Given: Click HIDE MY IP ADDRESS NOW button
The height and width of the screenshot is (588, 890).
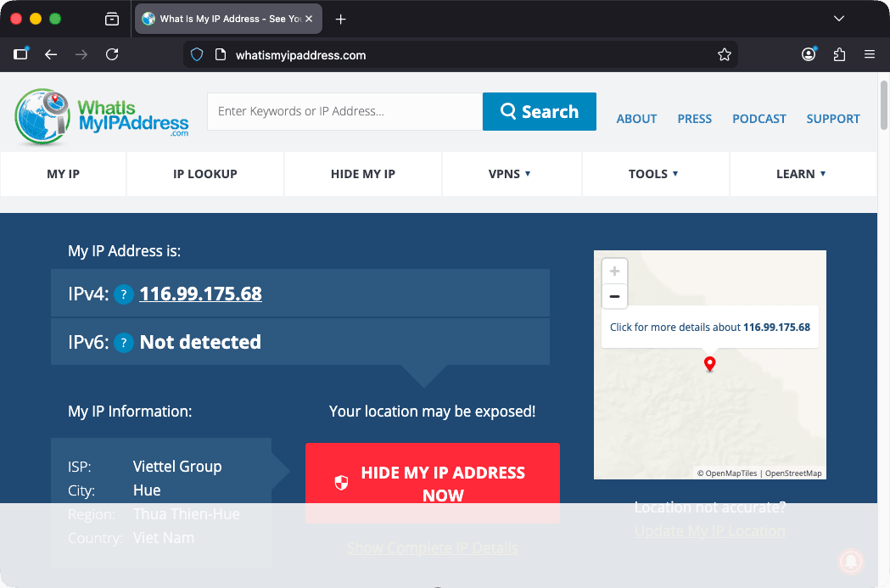Looking at the screenshot, I should click(433, 483).
